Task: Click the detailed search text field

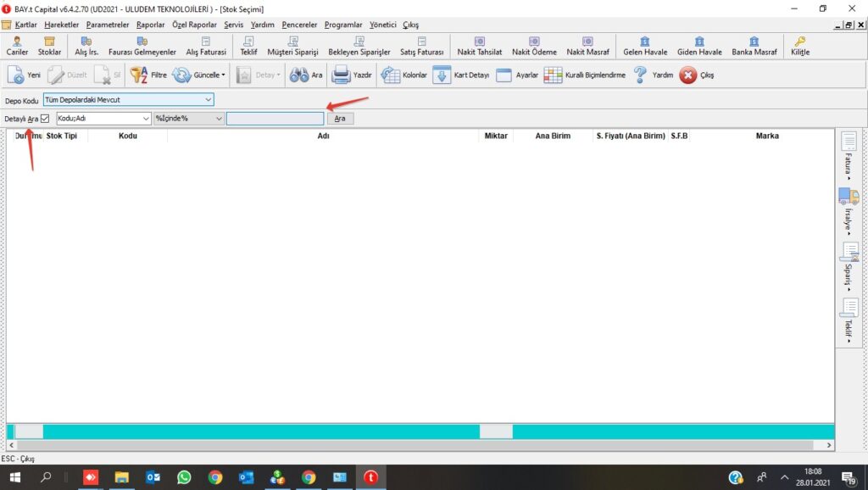Action: click(275, 119)
